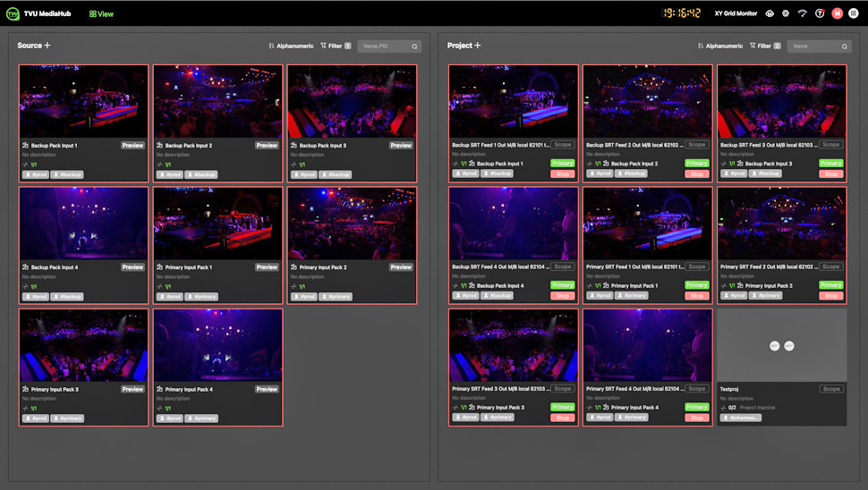Open Alphanumeric sort in Source panel
Screen dimensions: 868x490
[x=291, y=46]
